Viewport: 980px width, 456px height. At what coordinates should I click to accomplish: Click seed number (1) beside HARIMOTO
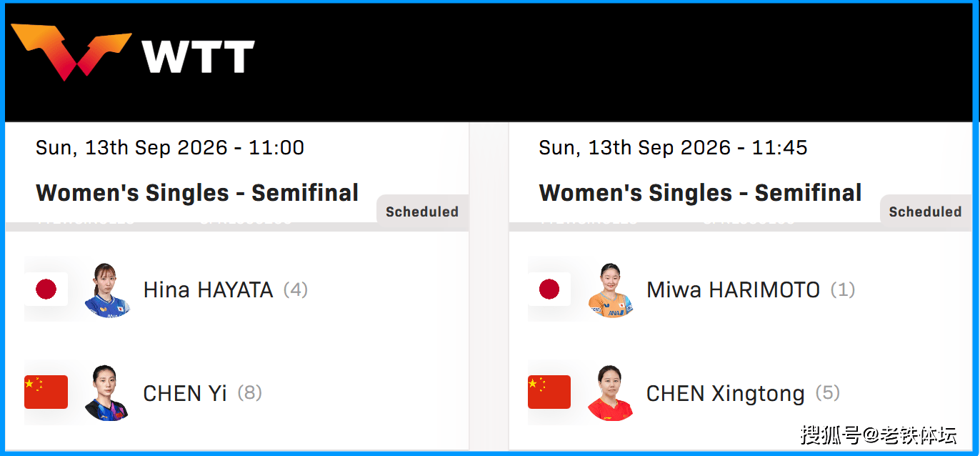pyautogui.click(x=843, y=289)
